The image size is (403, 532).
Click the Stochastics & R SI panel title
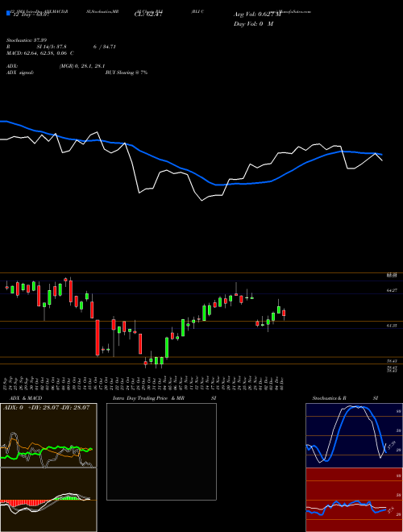pos(345,398)
